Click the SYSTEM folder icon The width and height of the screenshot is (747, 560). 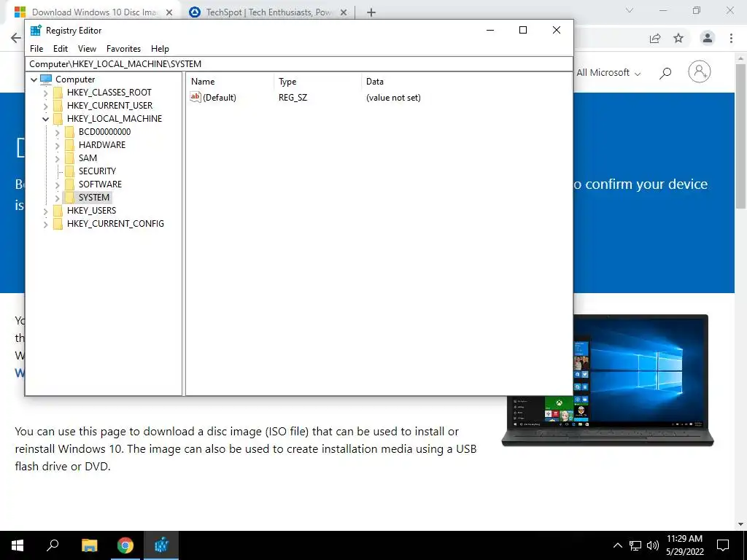tap(69, 197)
